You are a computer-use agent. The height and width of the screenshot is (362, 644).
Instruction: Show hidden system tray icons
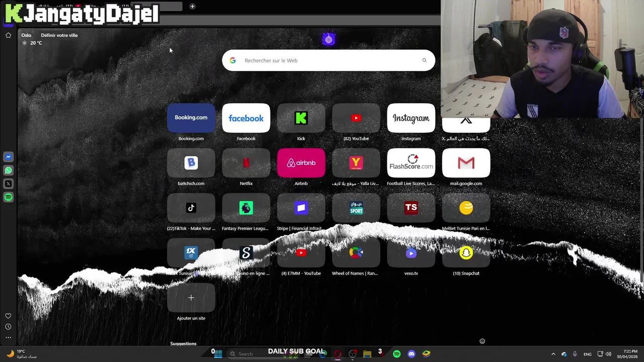point(553,354)
